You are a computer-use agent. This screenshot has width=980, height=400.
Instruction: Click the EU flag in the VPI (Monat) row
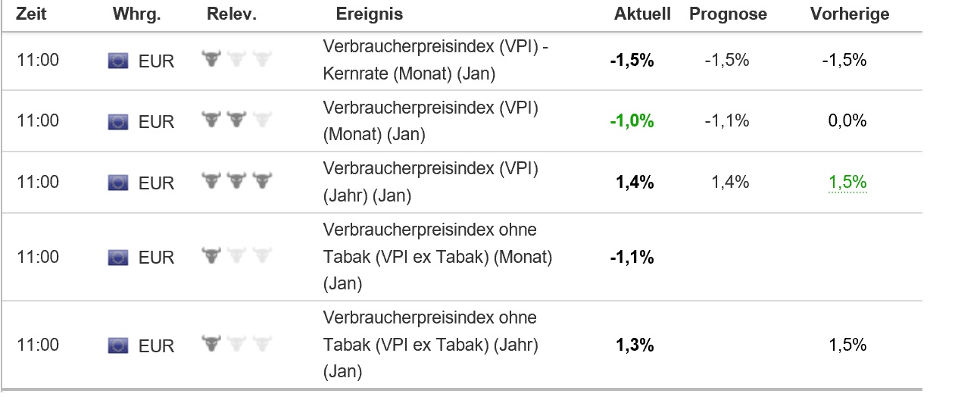(118, 121)
